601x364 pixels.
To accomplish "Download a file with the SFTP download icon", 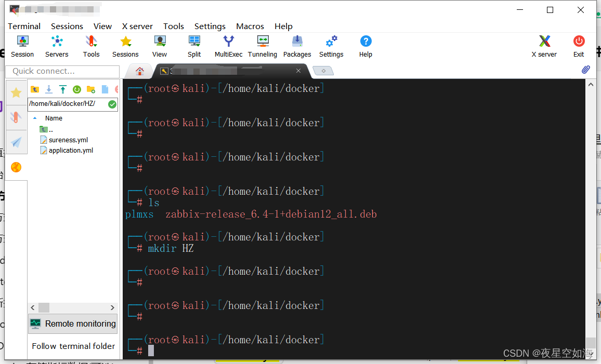I will click(48, 89).
